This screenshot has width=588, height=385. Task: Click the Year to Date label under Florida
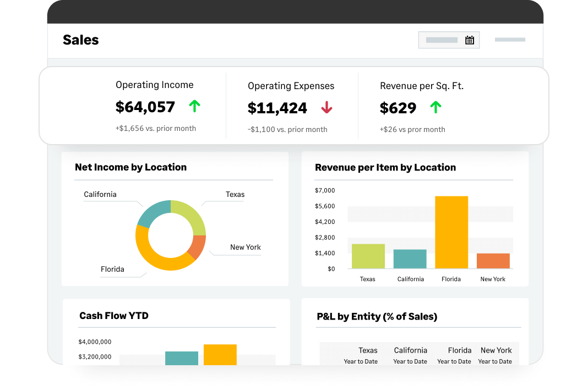pyautogui.click(x=454, y=361)
